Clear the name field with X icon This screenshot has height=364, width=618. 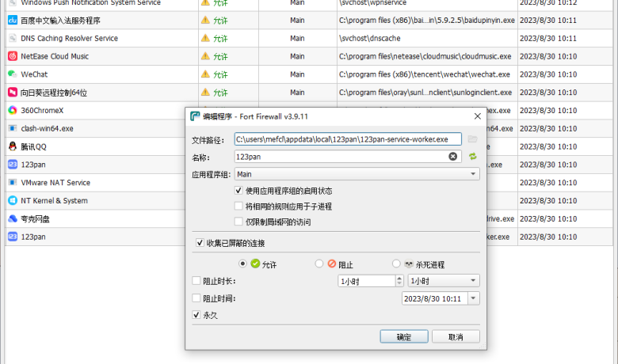click(453, 157)
